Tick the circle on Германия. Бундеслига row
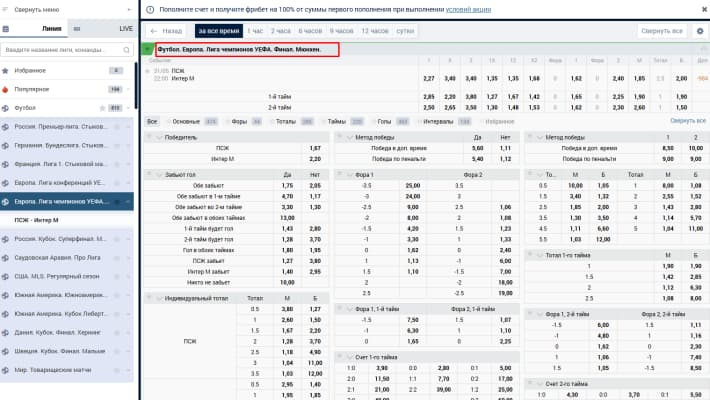Viewport: 710px width, 400px height. pos(117,145)
